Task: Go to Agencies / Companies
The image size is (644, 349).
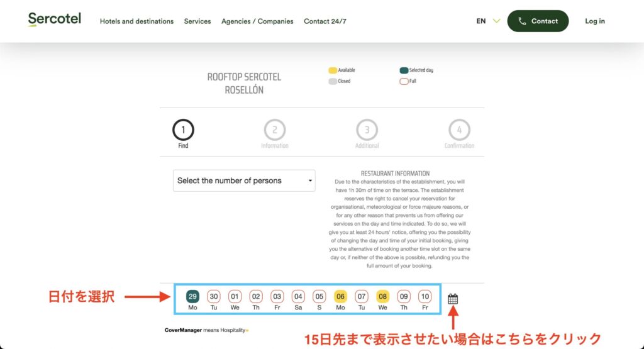Action: [x=257, y=21]
